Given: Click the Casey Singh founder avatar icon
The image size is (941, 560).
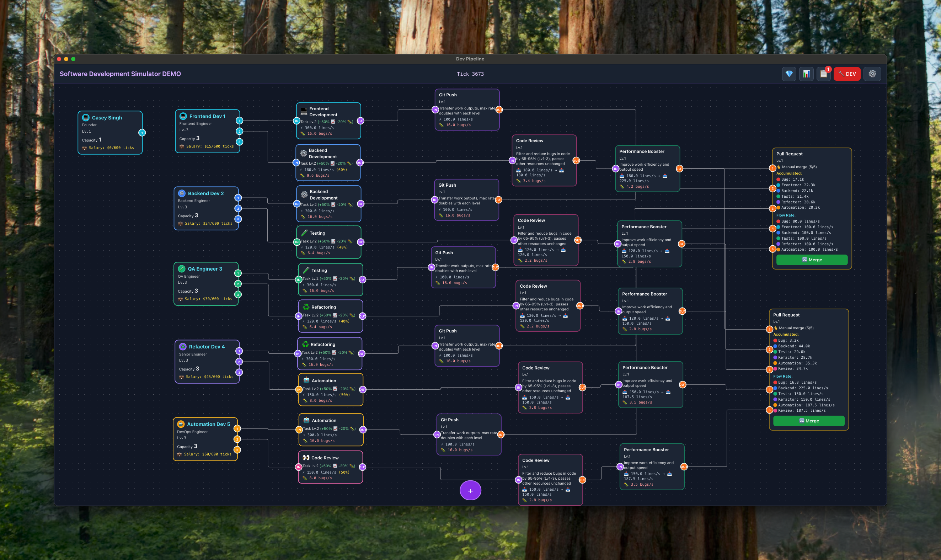Looking at the screenshot, I should pos(86,118).
